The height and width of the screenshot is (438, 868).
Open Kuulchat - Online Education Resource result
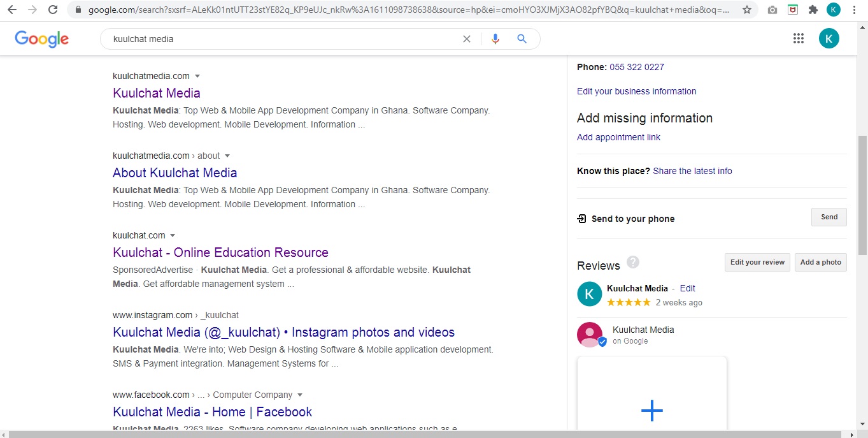point(221,252)
